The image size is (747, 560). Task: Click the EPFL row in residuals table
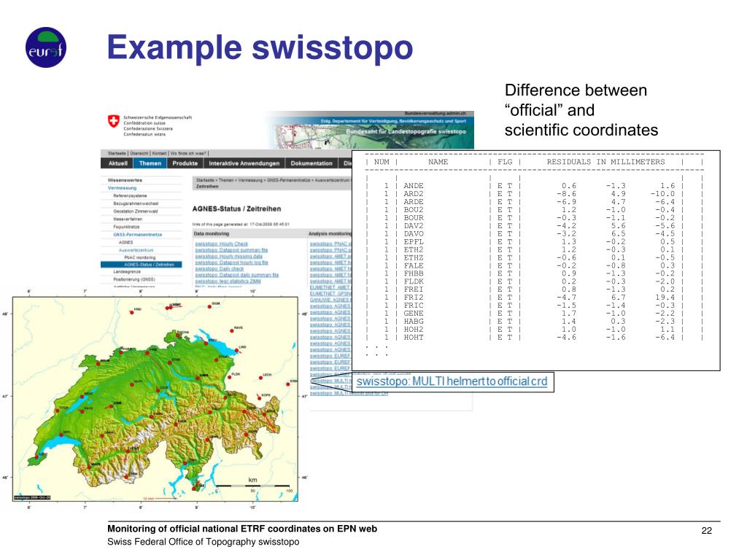(x=533, y=242)
